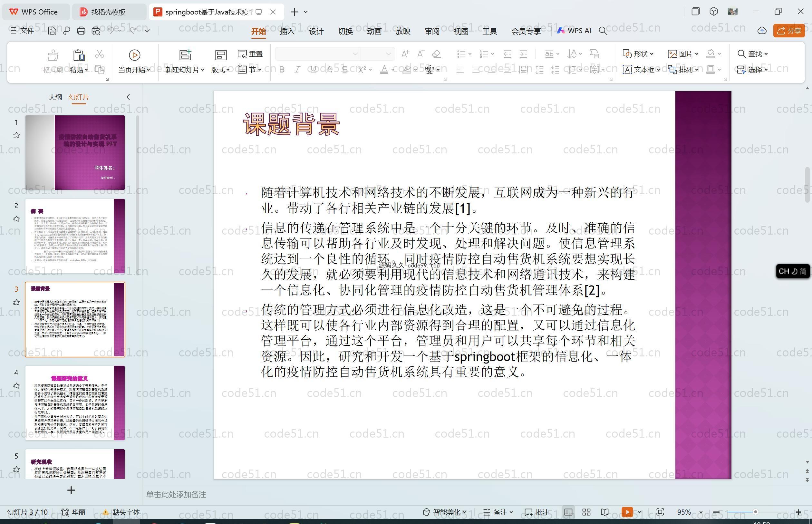Open the View (视图) tab

[x=461, y=31]
